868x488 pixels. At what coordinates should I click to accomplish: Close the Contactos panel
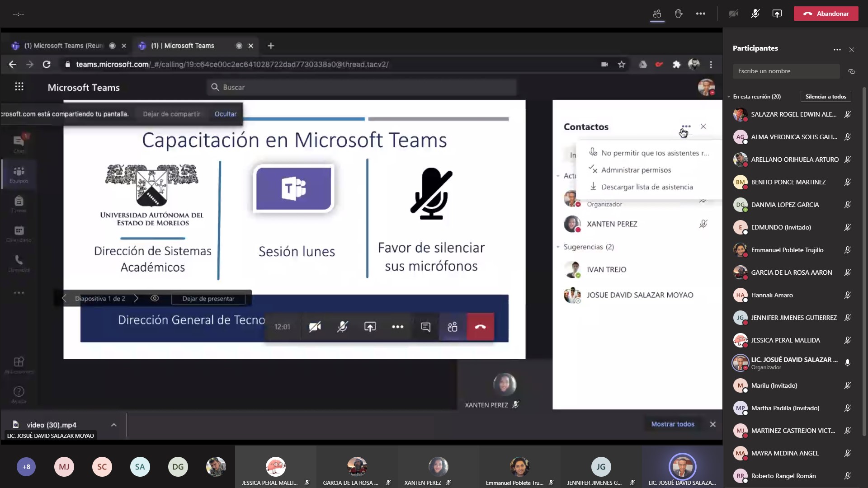pyautogui.click(x=703, y=127)
